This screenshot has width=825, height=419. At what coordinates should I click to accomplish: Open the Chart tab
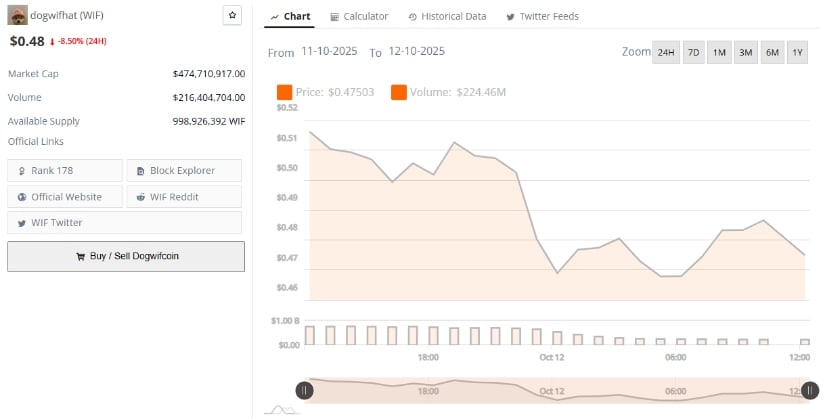tap(290, 17)
